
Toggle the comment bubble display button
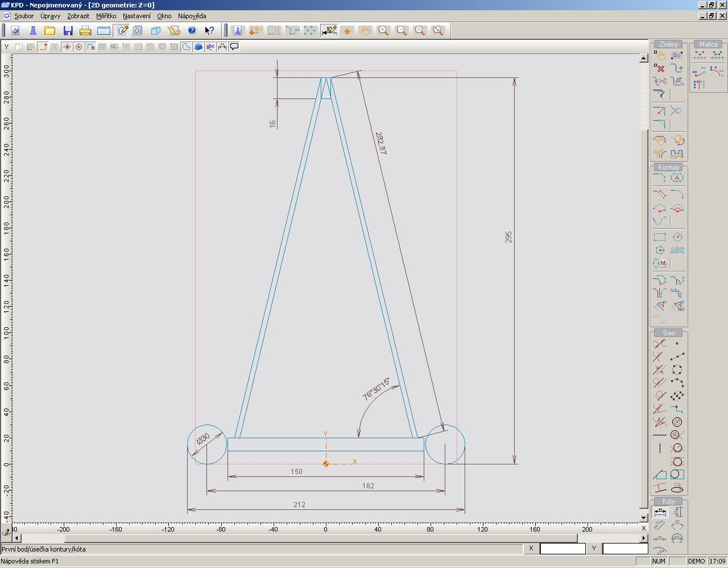pyautogui.click(x=234, y=47)
